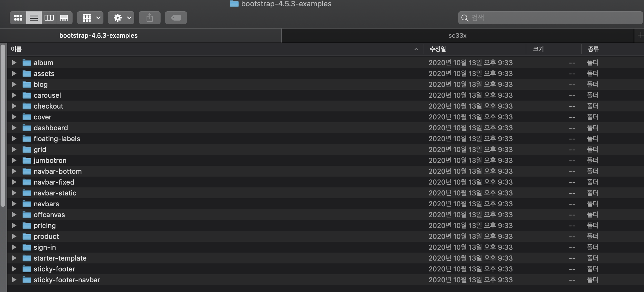Click the navbars folder icon
The image size is (644, 292).
point(27,204)
